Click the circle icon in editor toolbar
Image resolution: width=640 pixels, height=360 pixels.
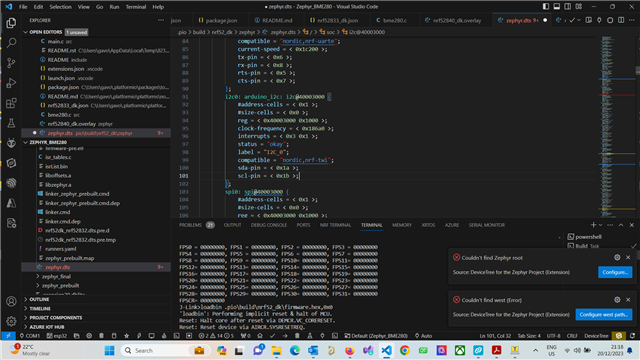pos(610,20)
